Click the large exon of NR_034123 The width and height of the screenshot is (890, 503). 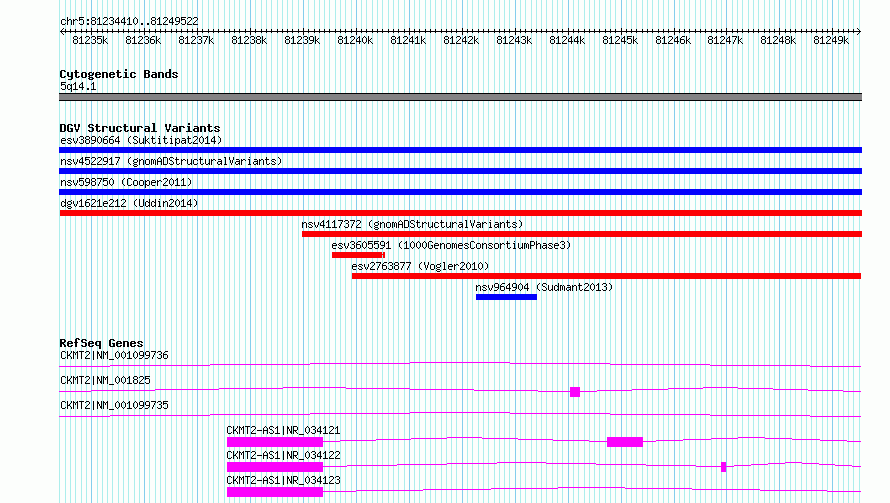275,492
